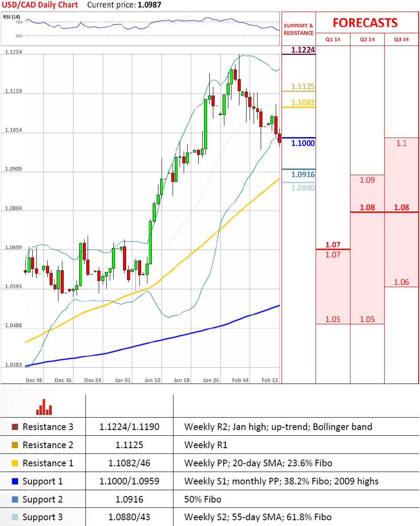Select the Resistance 2 gold color swatch
Screen dimensions: 420x526
click(15, 445)
